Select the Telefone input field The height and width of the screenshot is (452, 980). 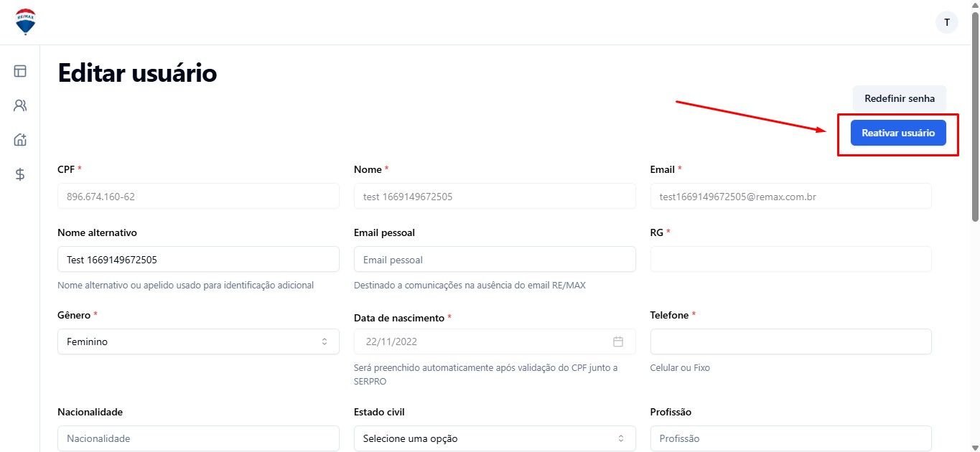(x=791, y=342)
